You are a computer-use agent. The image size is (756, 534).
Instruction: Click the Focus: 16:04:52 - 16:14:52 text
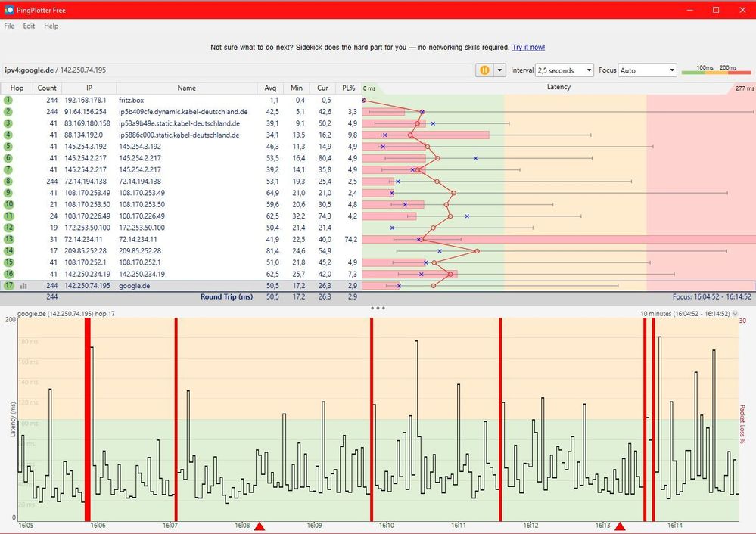tap(711, 297)
